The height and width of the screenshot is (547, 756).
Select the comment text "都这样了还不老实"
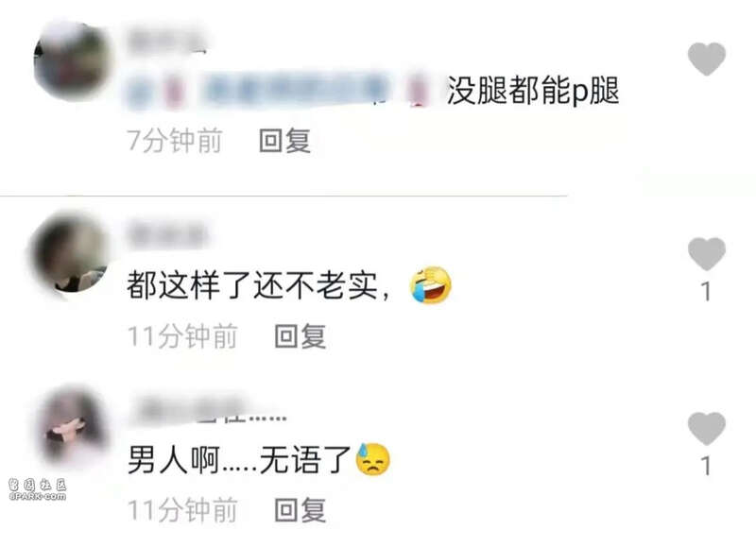pos(252,285)
